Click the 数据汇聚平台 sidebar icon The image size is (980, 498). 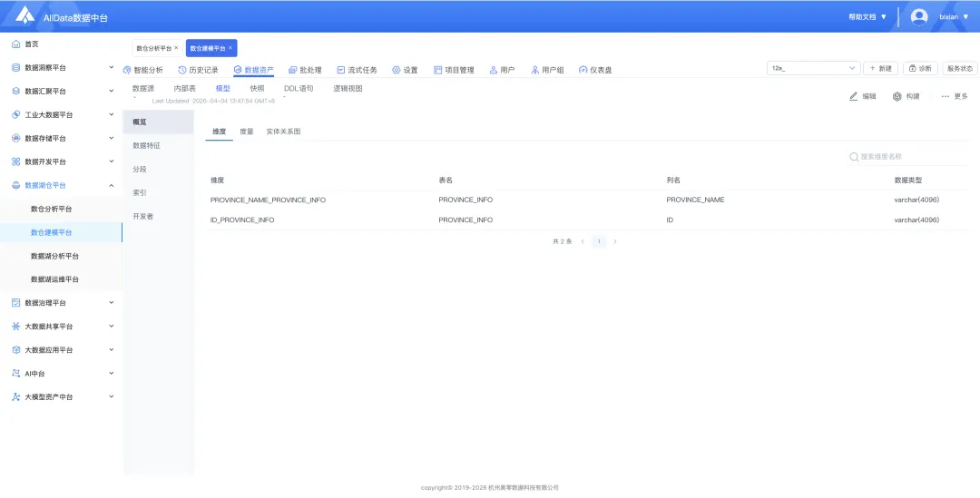16,92
